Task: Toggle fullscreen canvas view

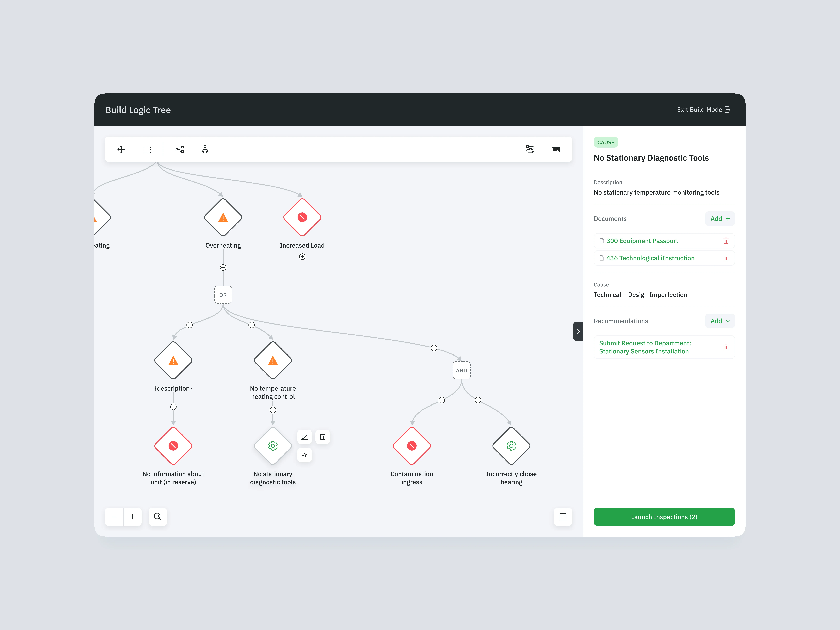Action: pyautogui.click(x=563, y=517)
